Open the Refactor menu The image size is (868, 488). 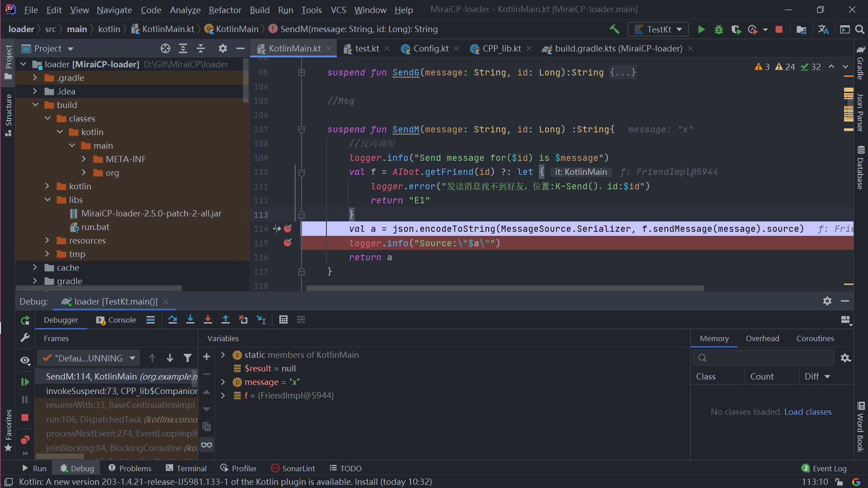(x=225, y=9)
